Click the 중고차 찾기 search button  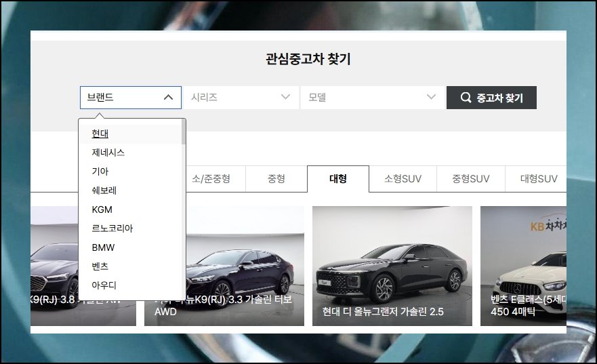[x=491, y=98]
